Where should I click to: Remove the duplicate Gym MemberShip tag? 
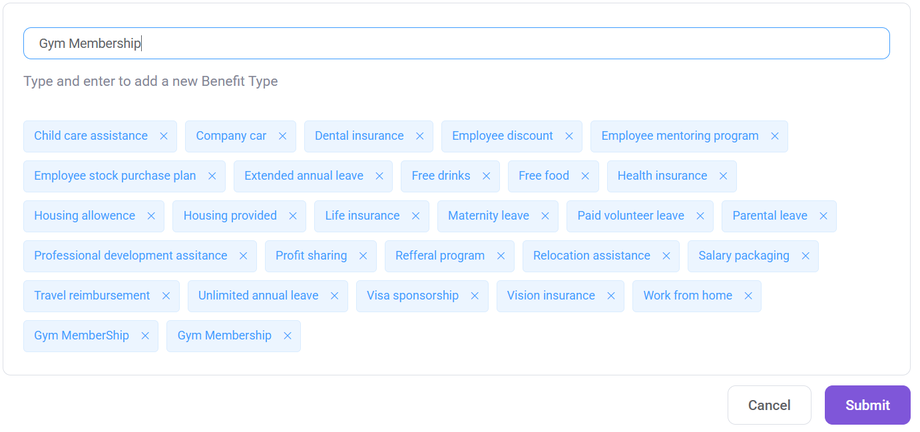145,336
